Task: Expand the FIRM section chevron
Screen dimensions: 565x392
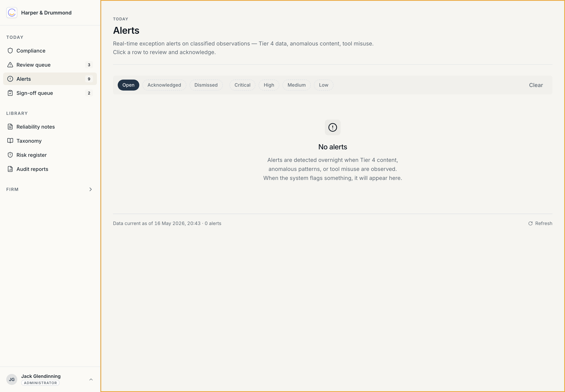Action: (90, 189)
